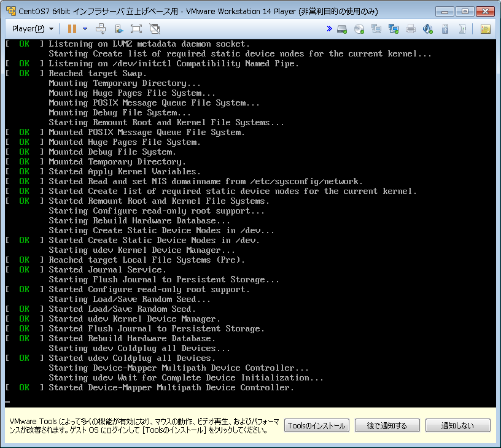Screen dimensions: 501x448
Task: Click 'Mounting Huge Pages File System...' line
Action: click(132, 93)
